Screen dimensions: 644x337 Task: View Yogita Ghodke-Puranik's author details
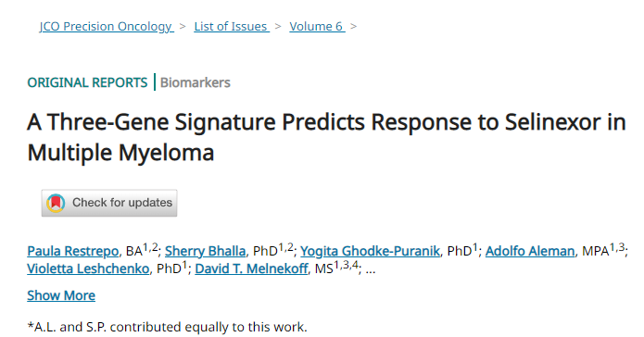(370, 251)
